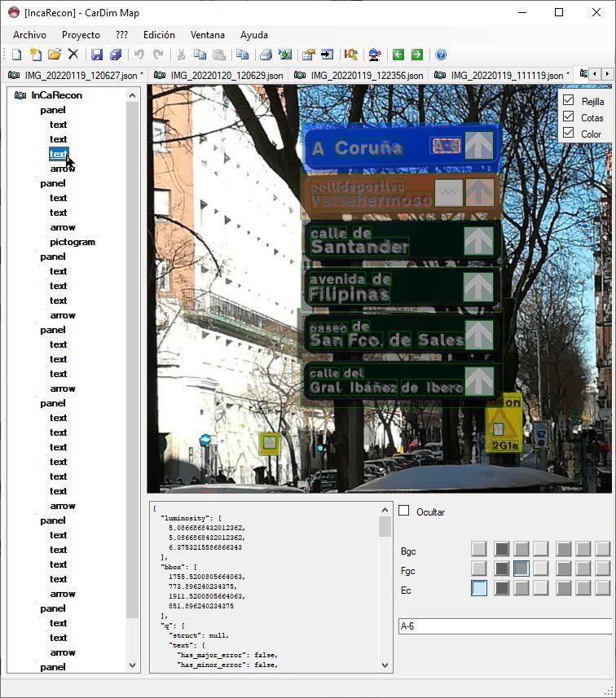Select the InCaRecon root tree node
This screenshot has height=698, width=616.
56,95
